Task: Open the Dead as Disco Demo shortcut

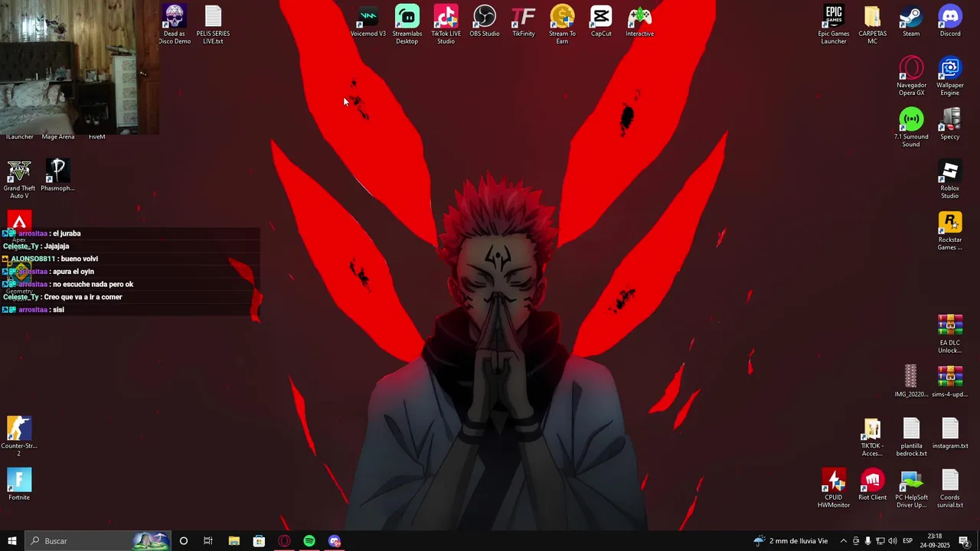Action: [x=175, y=24]
